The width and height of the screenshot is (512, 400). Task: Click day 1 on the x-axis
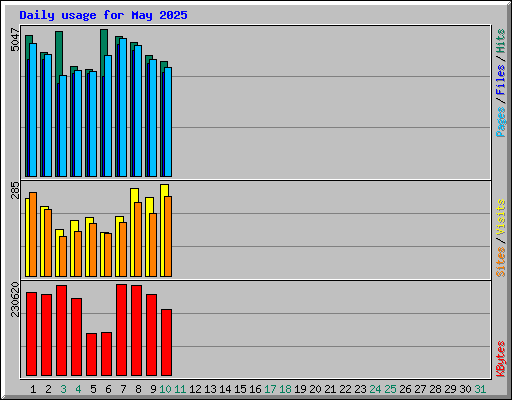point(33,389)
